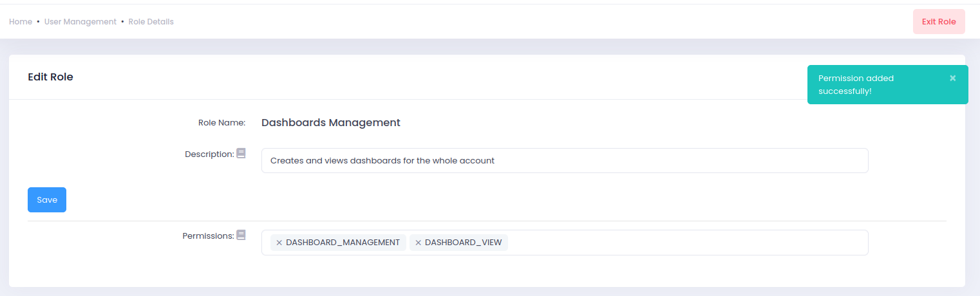The width and height of the screenshot is (980, 296).
Task: Click the Edit Role heading
Action: click(50, 77)
